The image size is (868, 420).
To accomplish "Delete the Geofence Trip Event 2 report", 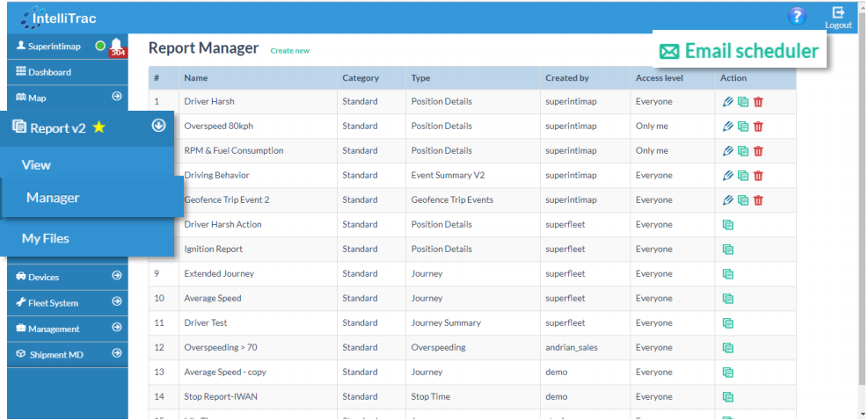I will [x=758, y=200].
